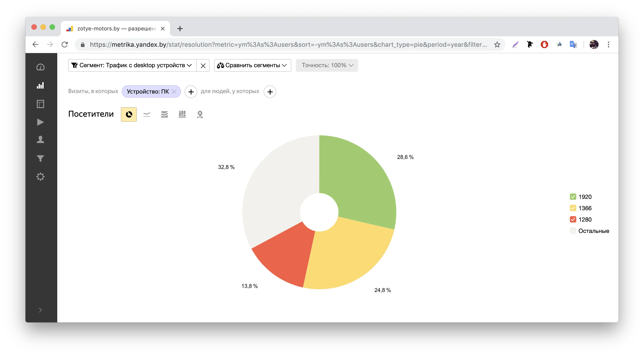Viewport: 644px width, 356px height.
Task: View the site security lock icon
Action: (83, 44)
